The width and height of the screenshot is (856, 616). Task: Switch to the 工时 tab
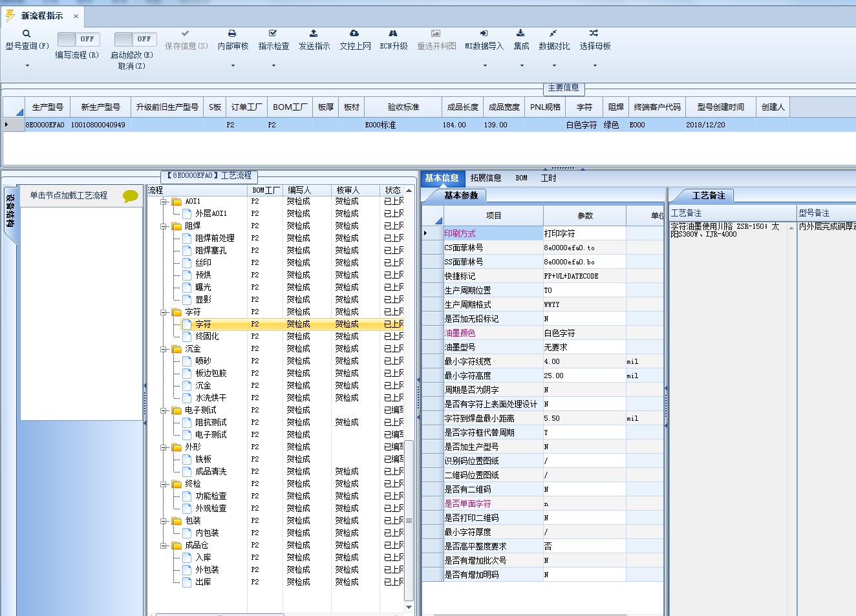click(548, 178)
